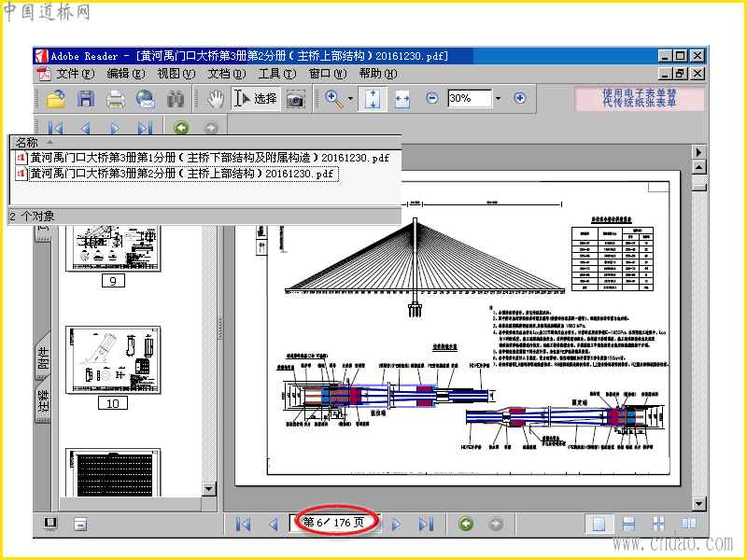Click status bar green Previous View button

pos(466,524)
